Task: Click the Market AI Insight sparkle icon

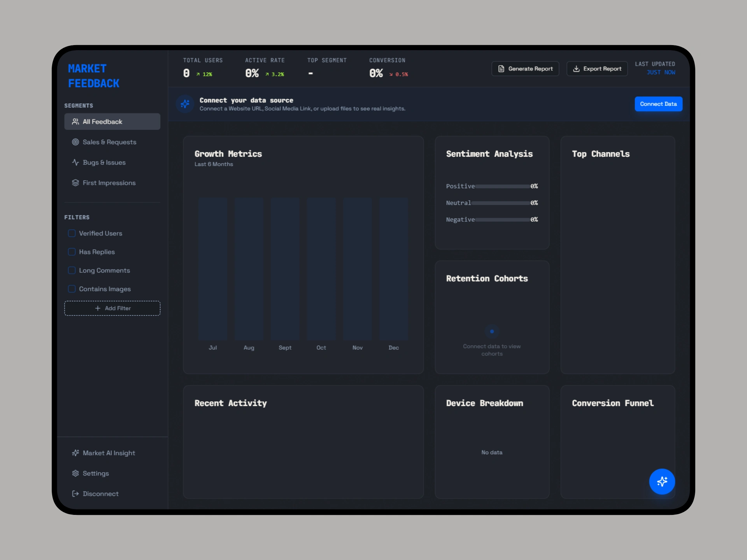Action: pyautogui.click(x=75, y=453)
